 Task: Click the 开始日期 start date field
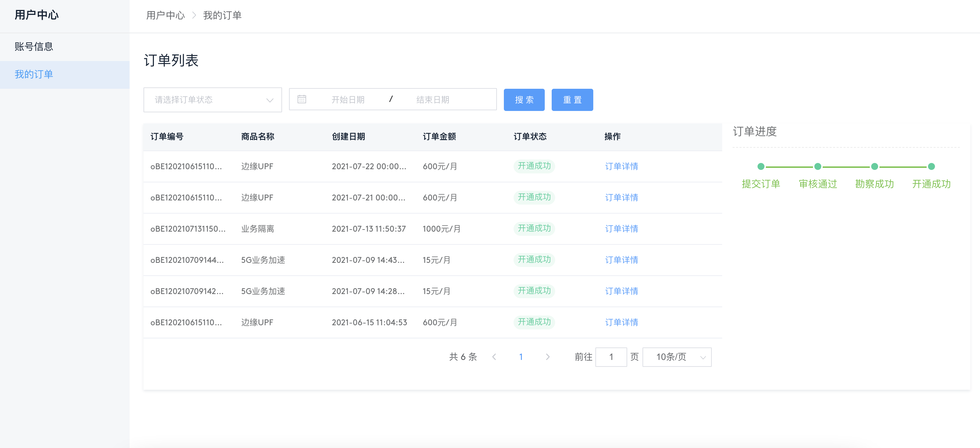(348, 100)
